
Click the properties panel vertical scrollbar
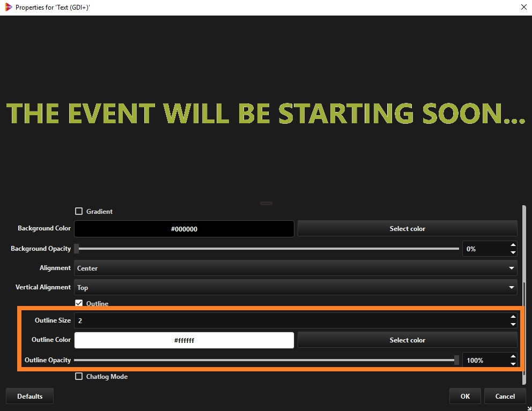(x=524, y=295)
